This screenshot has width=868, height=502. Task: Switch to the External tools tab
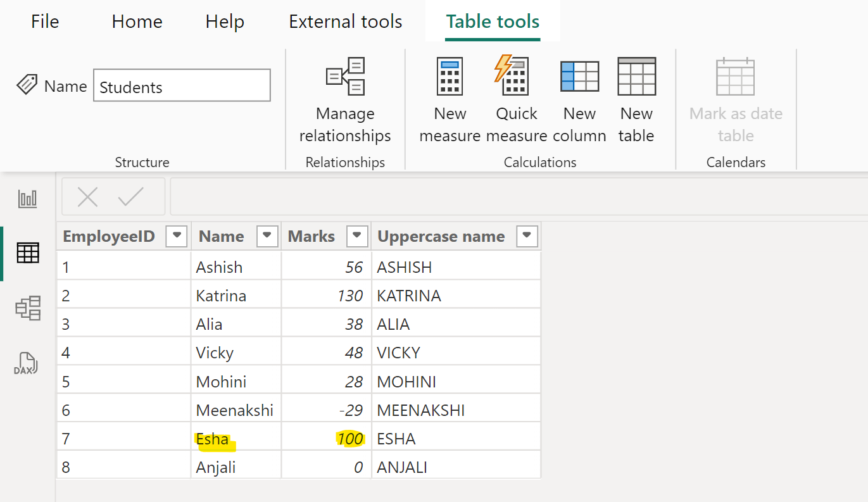pos(345,21)
